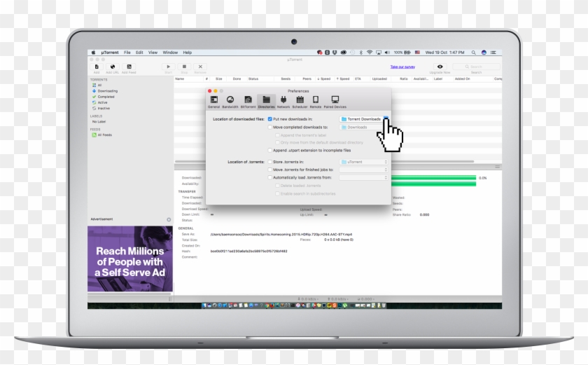Click the Upgrade Now eye icon
Image resolution: width=588 pixels, height=365 pixels.
pyautogui.click(x=440, y=67)
